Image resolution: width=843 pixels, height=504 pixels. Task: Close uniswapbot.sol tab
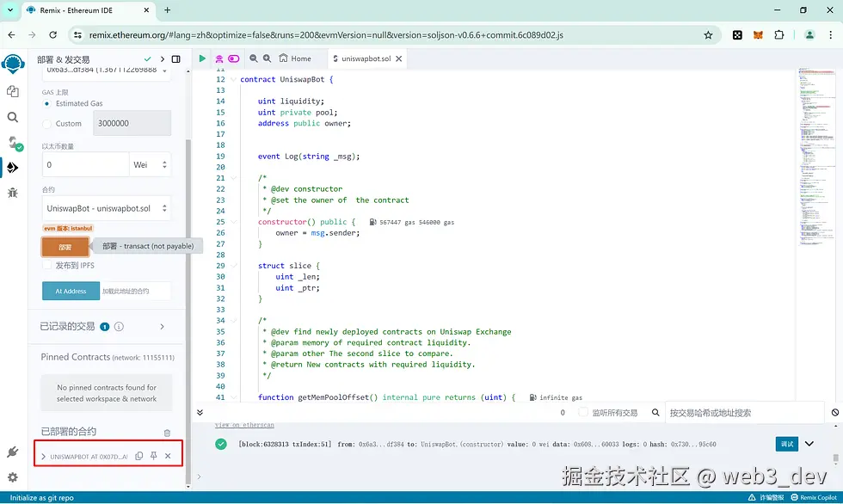click(399, 58)
